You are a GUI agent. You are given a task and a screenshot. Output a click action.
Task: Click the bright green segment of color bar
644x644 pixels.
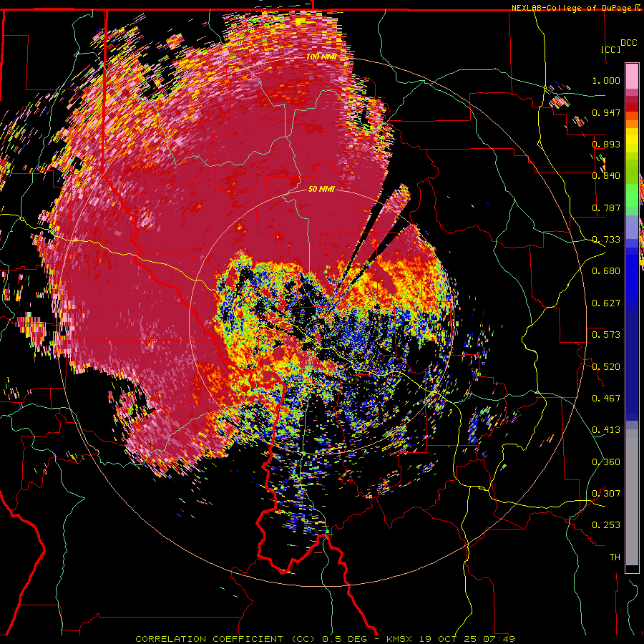(x=632, y=194)
